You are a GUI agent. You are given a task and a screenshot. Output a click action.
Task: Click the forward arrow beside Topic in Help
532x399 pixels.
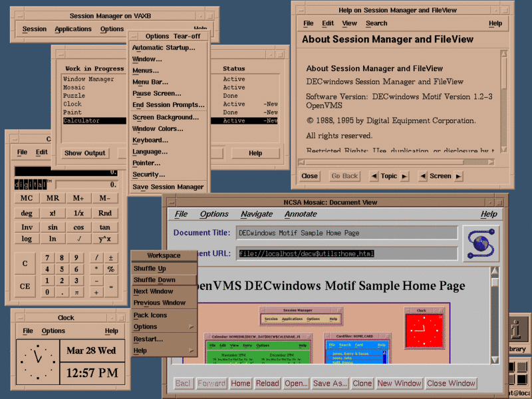point(405,176)
